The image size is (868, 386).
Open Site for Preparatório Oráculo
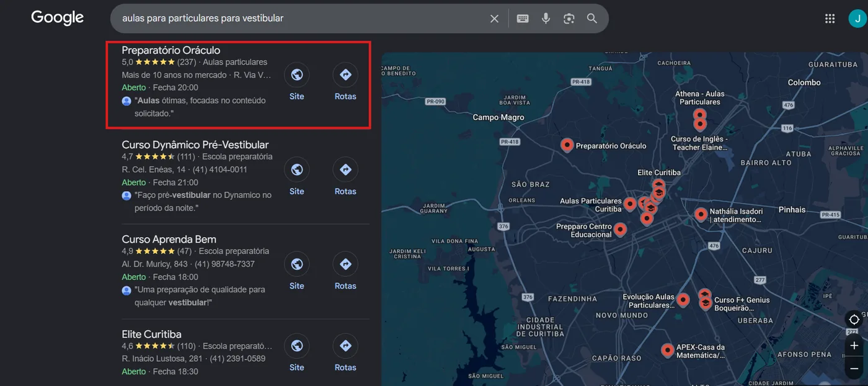(297, 82)
